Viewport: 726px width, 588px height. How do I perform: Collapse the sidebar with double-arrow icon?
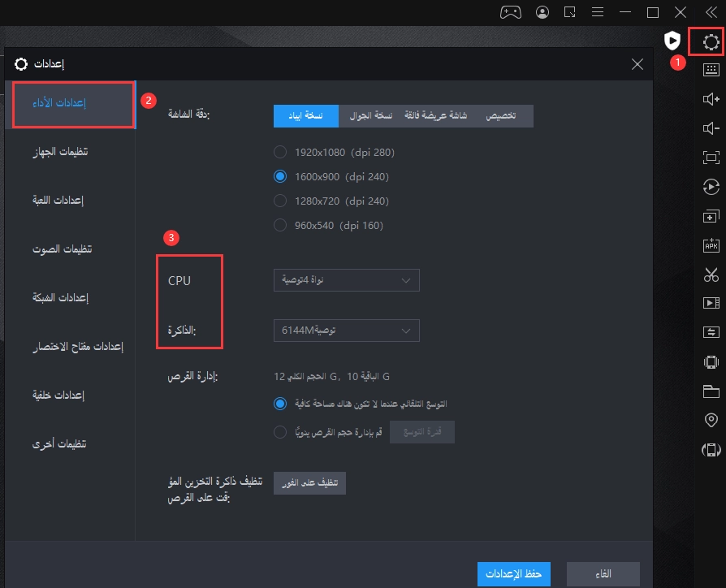click(x=711, y=12)
